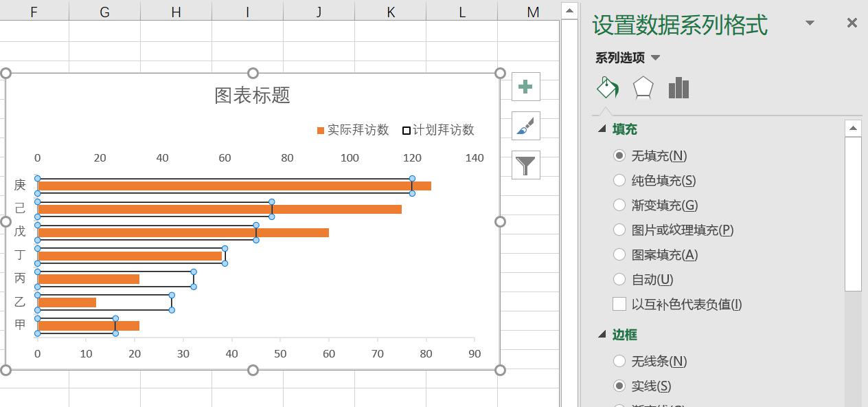
Task: Click the format pane scrollbar thumb
Action: click(853, 213)
